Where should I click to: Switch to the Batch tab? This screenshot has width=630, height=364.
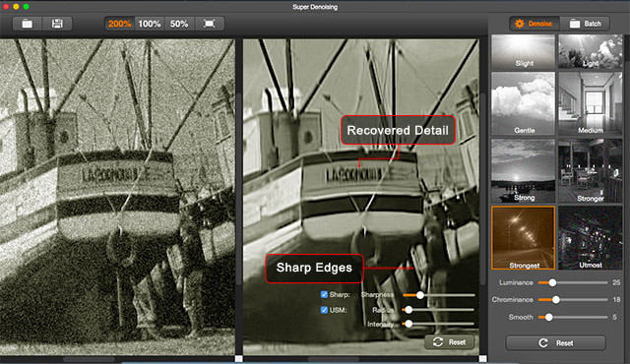[x=585, y=24]
